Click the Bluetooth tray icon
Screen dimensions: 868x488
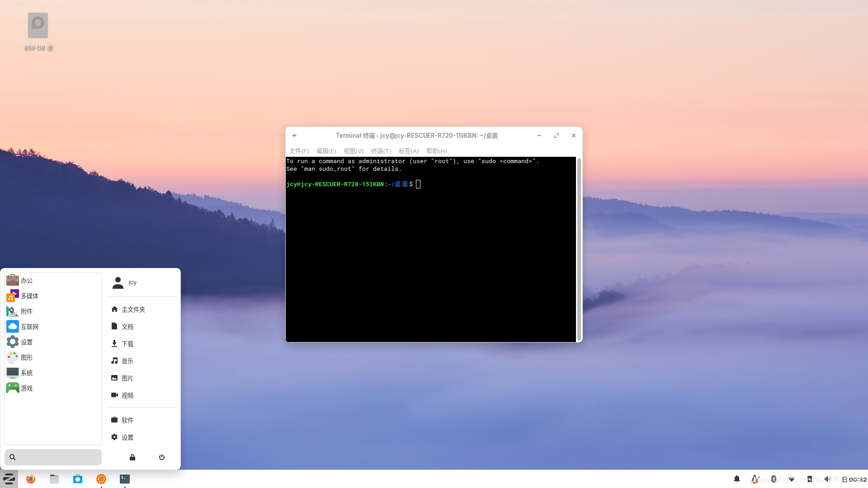(x=774, y=479)
